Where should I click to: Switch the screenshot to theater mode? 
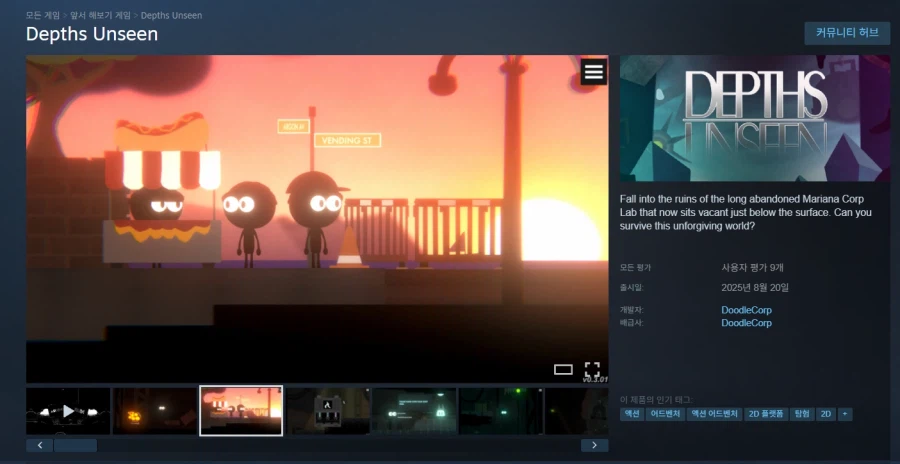coord(563,370)
